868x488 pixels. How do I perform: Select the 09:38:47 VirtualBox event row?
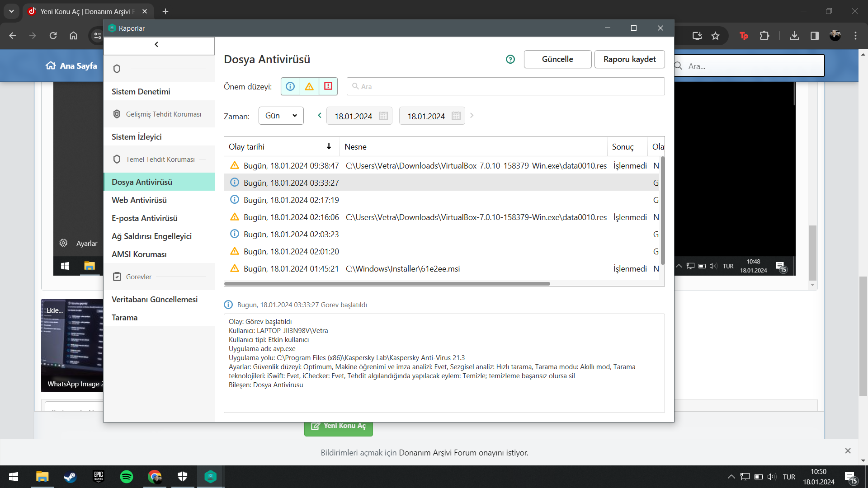(442, 166)
